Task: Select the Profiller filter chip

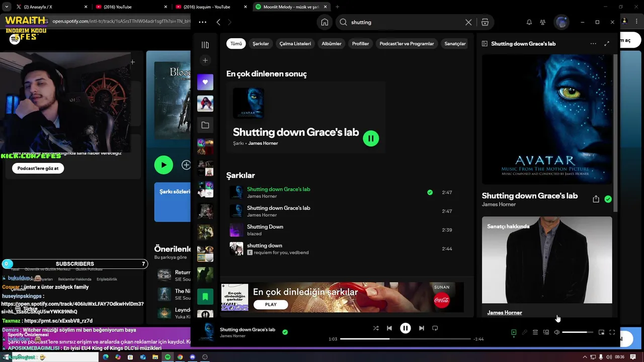Action: tap(360, 44)
